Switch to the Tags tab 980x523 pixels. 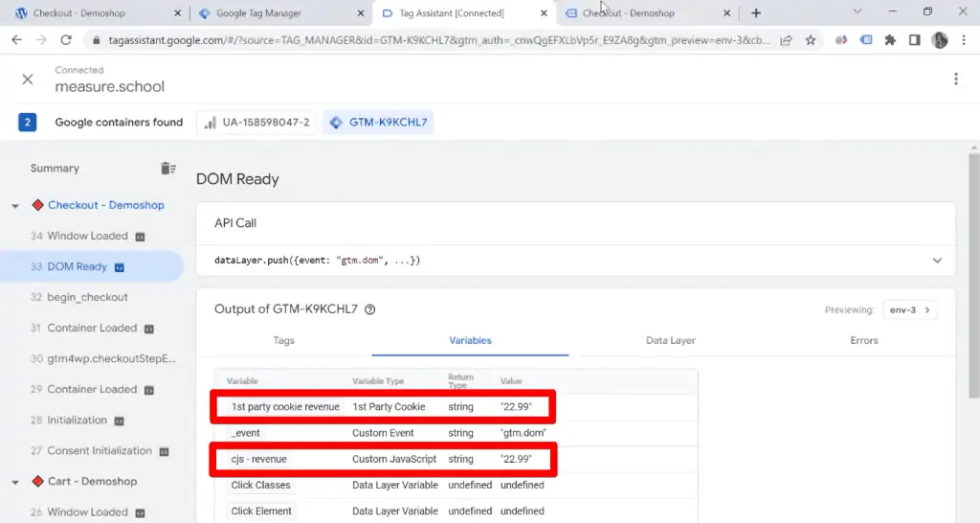point(283,340)
